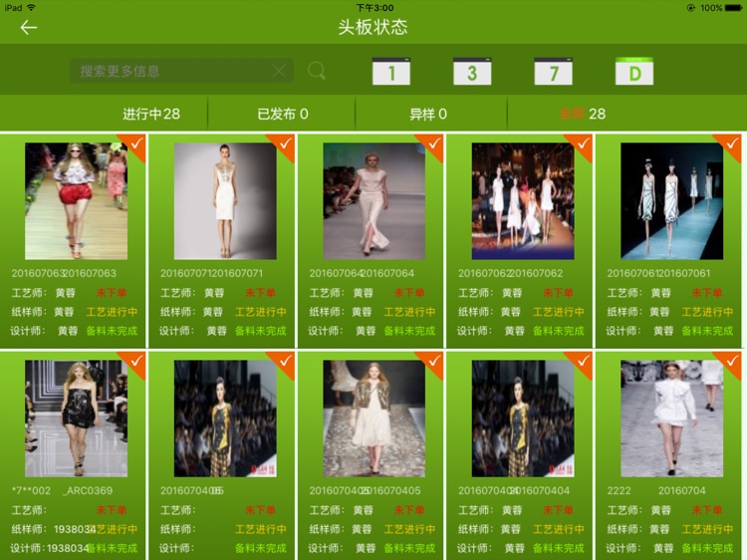
Task: Click 未下单 status on card 201607063
Action: coord(112,293)
